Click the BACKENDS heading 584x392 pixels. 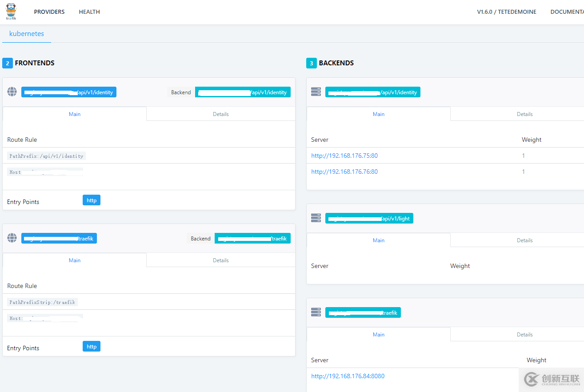coord(336,63)
